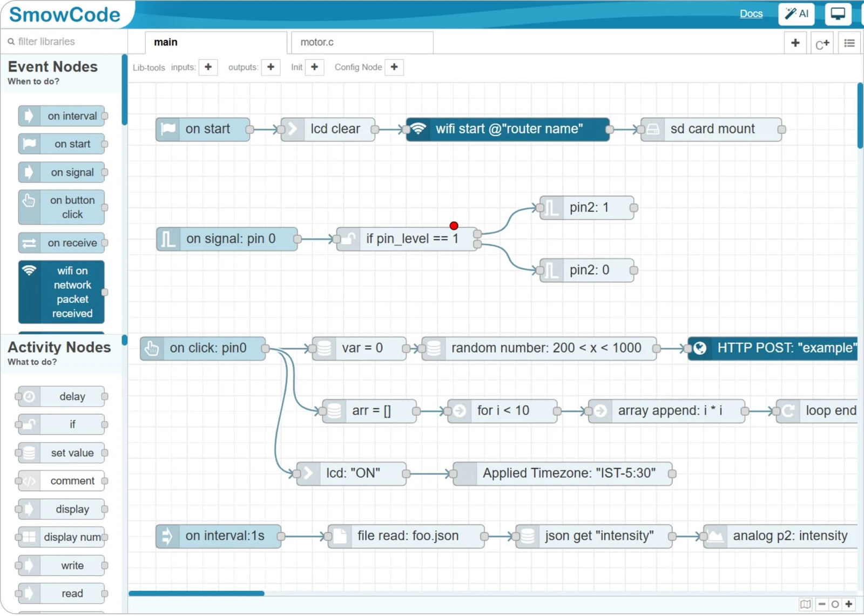
Task: Add a Config Node with plus button
Action: coord(394,67)
